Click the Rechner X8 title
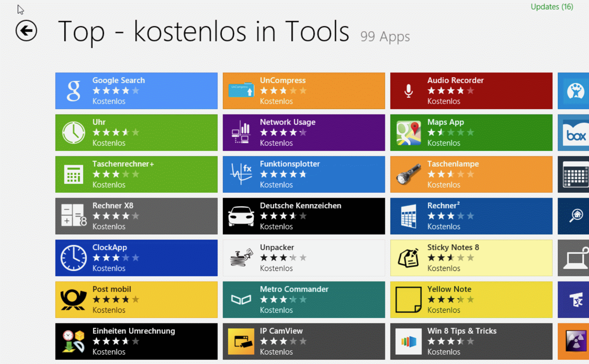This screenshot has width=589, height=364. pyautogui.click(x=113, y=206)
